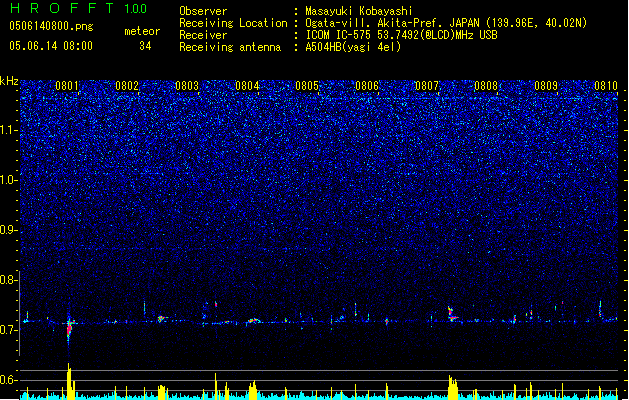The width and height of the screenshot is (629, 400).
Task: Click the Observer label
Action: click(x=203, y=11)
